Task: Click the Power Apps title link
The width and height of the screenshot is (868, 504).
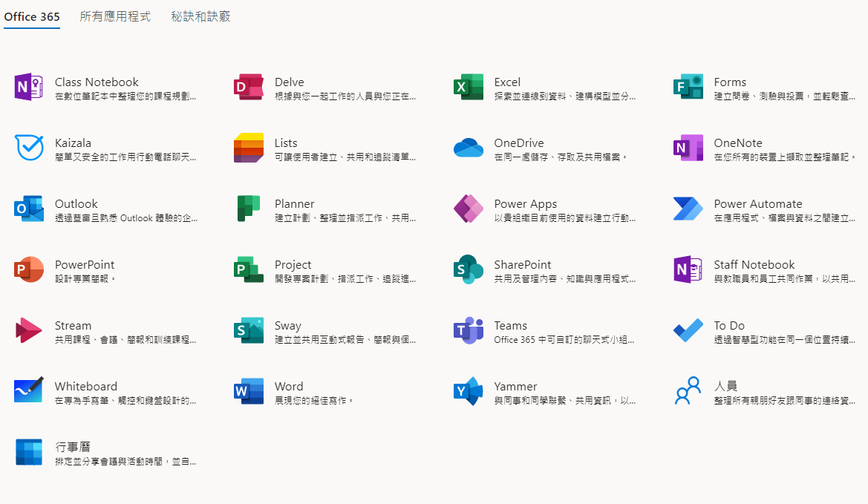Action: (x=526, y=204)
